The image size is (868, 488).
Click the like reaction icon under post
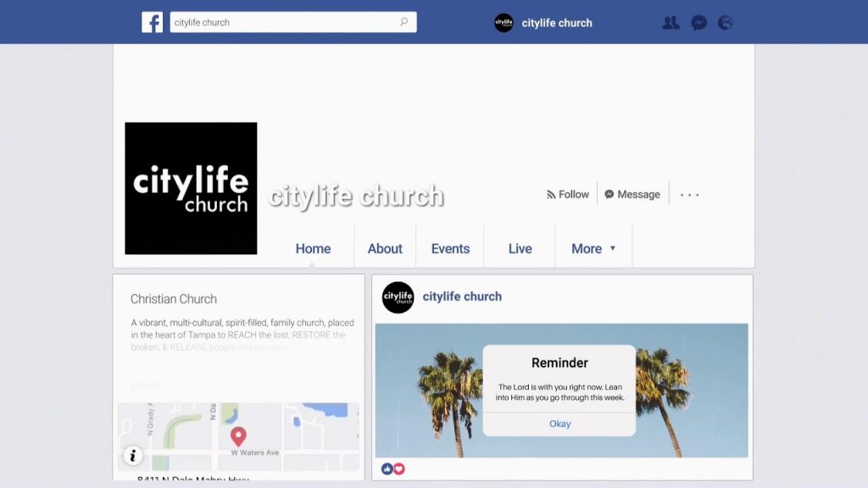click(x=387, y=469)
